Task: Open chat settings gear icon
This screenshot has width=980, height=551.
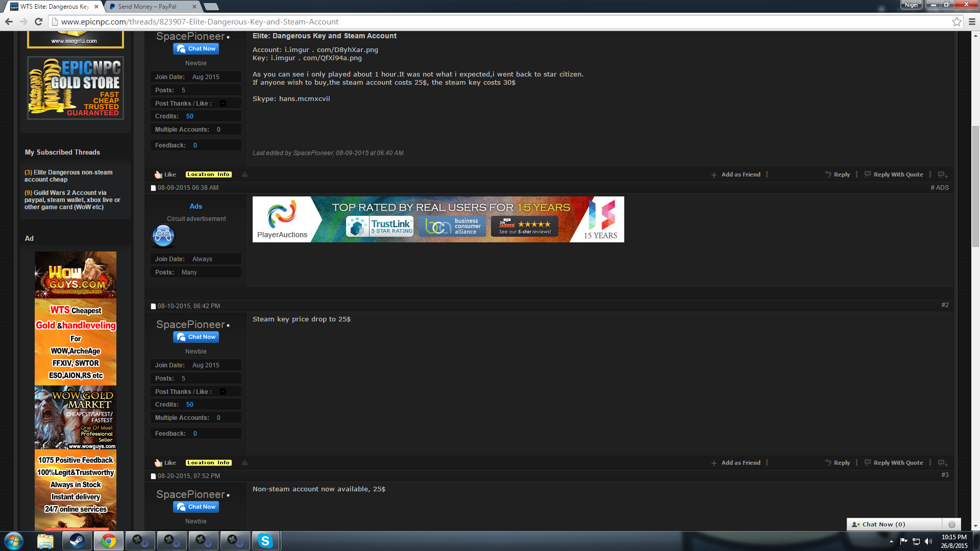Action: pyautogui.click(x=951, y=524)
